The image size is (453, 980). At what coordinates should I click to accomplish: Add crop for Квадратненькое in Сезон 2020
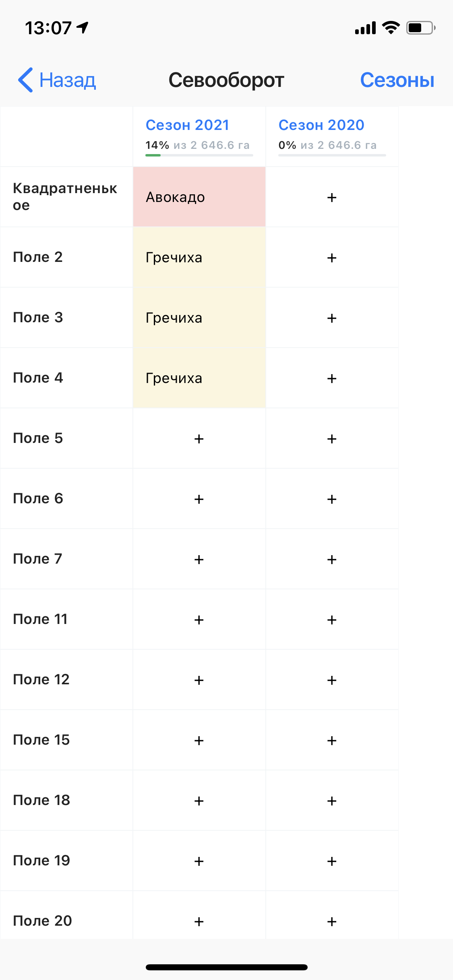coord(332,197)
